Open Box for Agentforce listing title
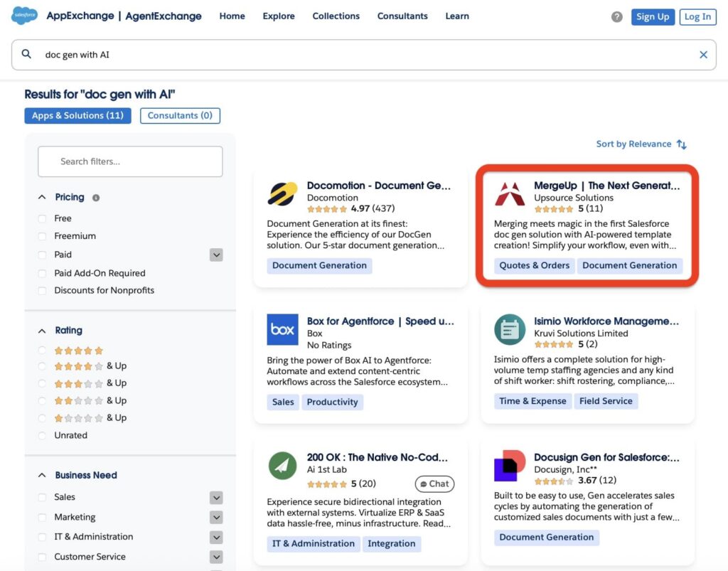 (381, 321)
